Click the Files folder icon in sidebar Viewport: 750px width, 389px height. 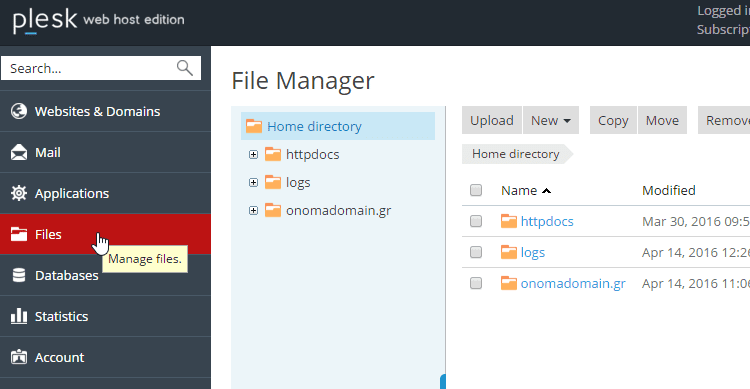[19, 234]
